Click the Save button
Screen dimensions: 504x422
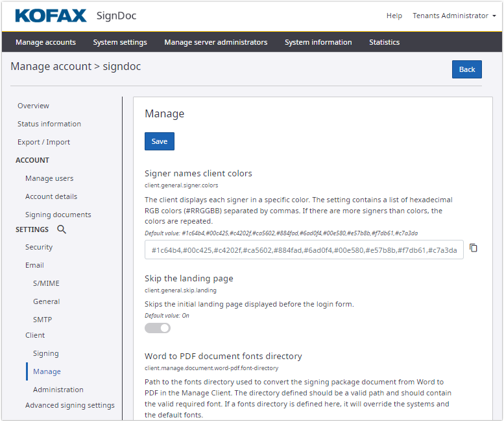click(x=159, y=141)
